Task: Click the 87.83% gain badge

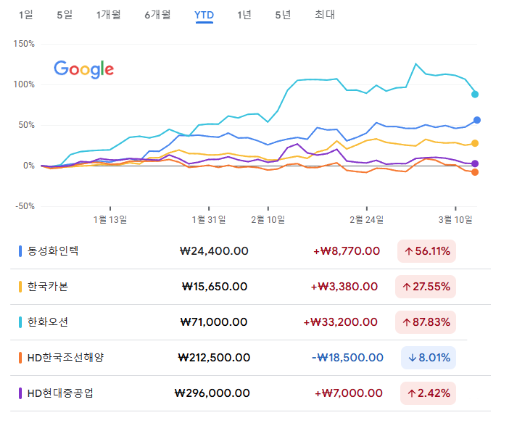Action: coord(426,322)
